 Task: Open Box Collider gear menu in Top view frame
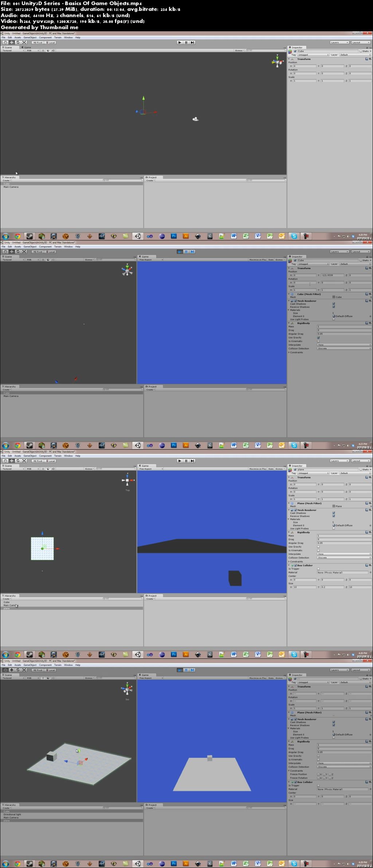(370, 565)
